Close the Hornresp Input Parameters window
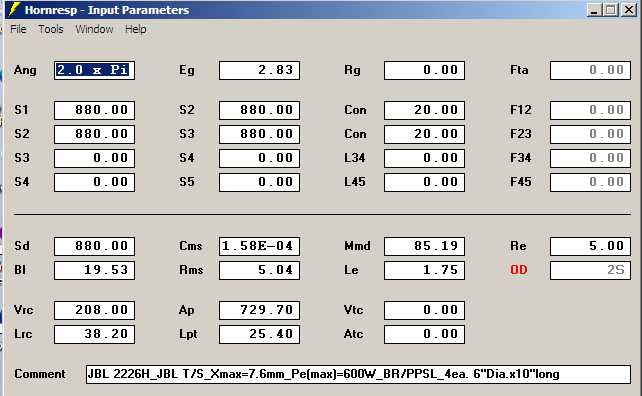The height and width of the screenshot is (396, 642). (629, 10)
